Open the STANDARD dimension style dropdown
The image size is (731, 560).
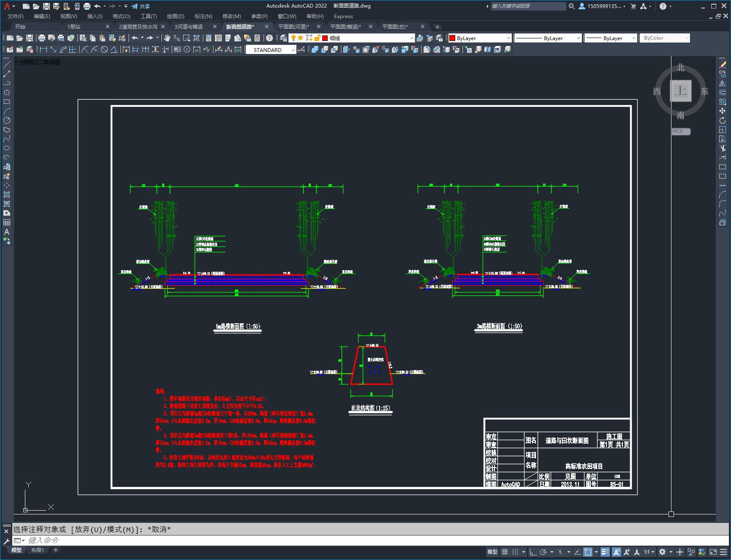click(x=271, y=50)
